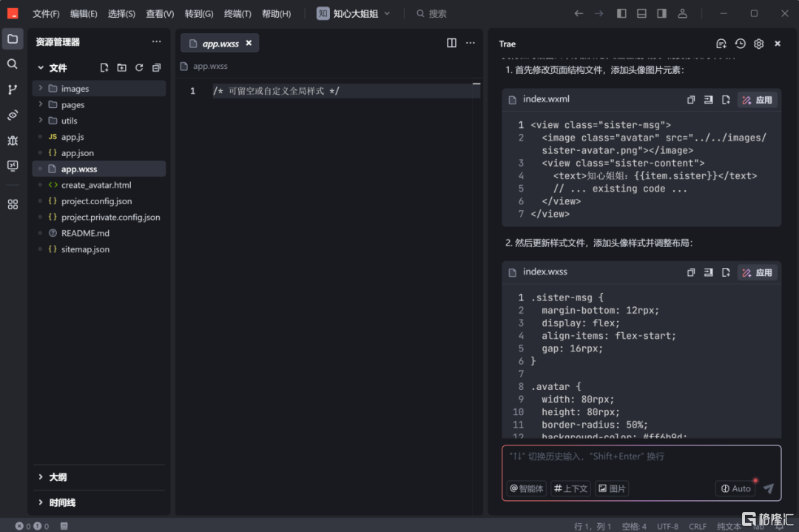The image size is (799, 532).
Task: Navigate forward with the right arrow
Action: click(599, 14)
